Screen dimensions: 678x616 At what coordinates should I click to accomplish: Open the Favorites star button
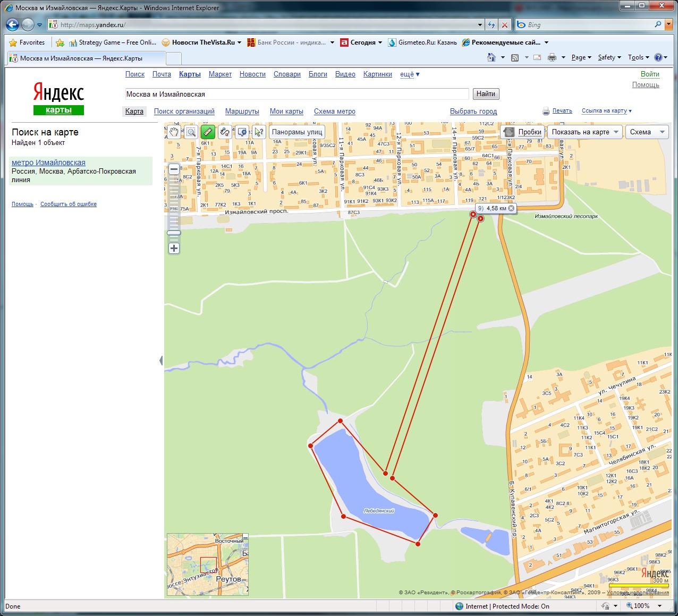tap(27, 42)
